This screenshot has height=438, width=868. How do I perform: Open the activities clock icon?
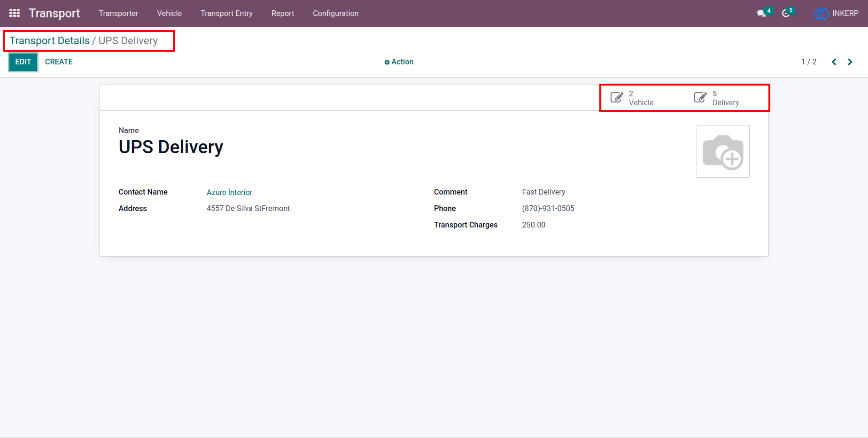point(786,14)
